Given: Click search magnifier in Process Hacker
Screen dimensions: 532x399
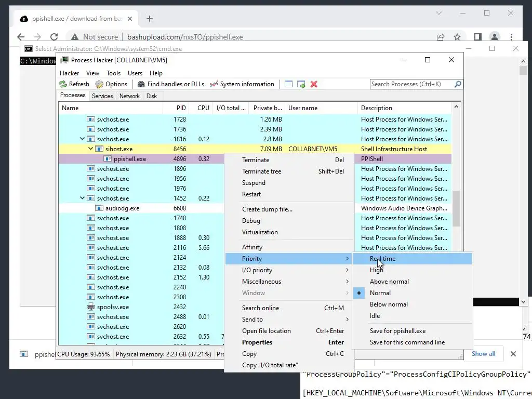Looking at the screenshot, I should pos(458,84).
